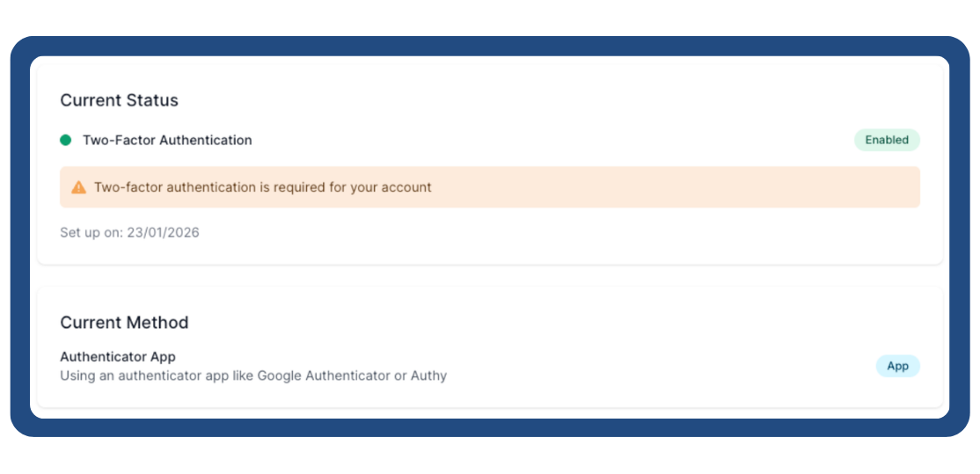
Task: Click the orange warning triangle icon
Action: coord(79,187)
